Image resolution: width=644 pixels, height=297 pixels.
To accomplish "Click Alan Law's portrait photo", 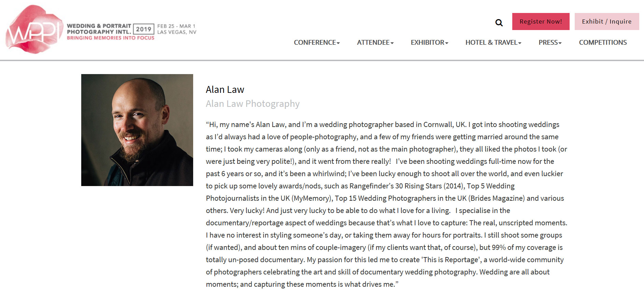I will pyautogui.click(x=137, y=130).
